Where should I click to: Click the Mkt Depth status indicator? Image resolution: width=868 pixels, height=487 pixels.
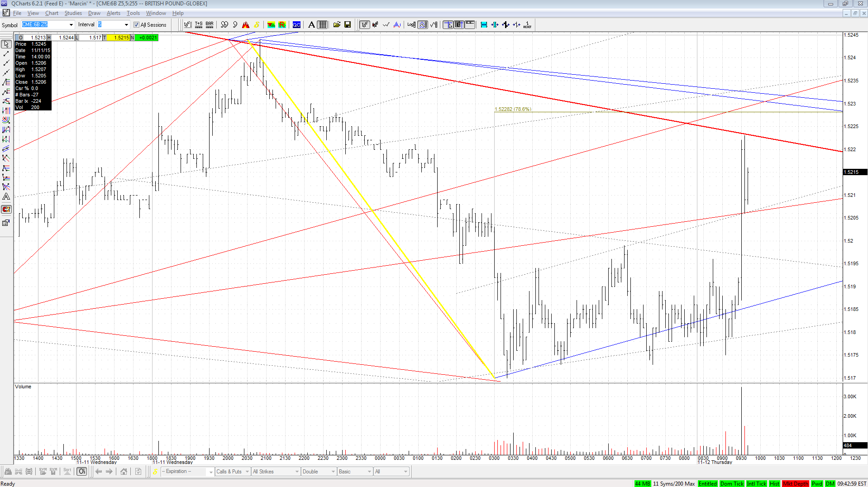795,483
